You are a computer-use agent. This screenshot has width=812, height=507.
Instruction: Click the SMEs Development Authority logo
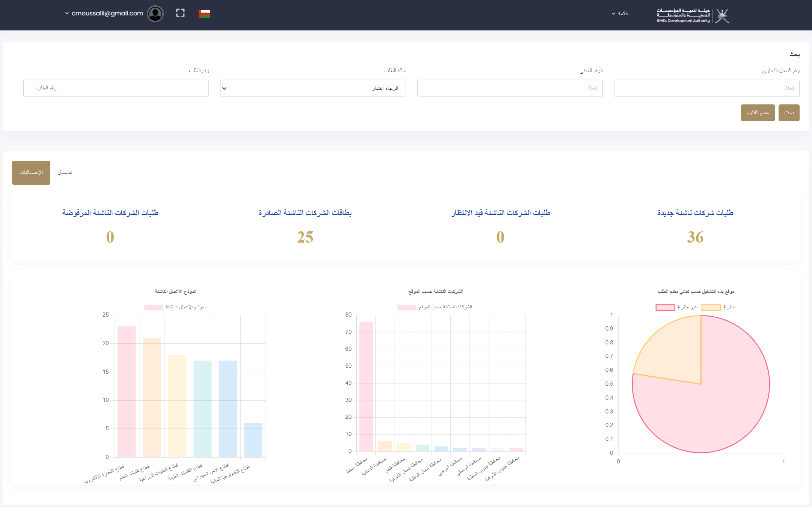coord(693,15)
